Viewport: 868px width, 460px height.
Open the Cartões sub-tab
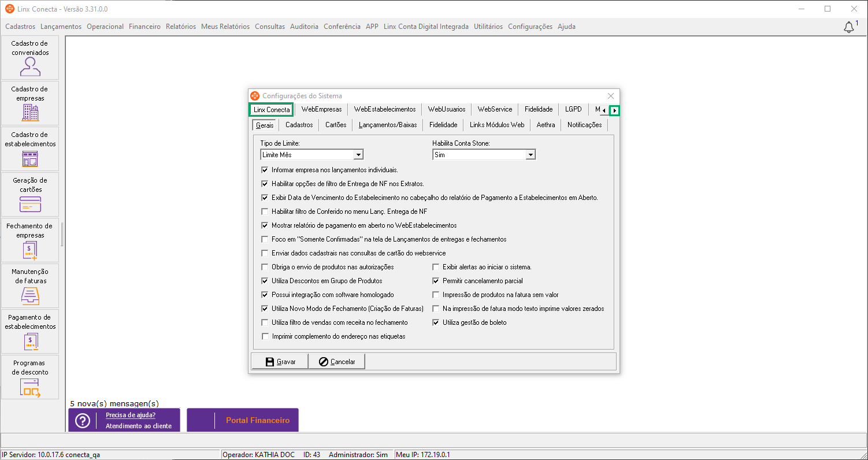336,125
